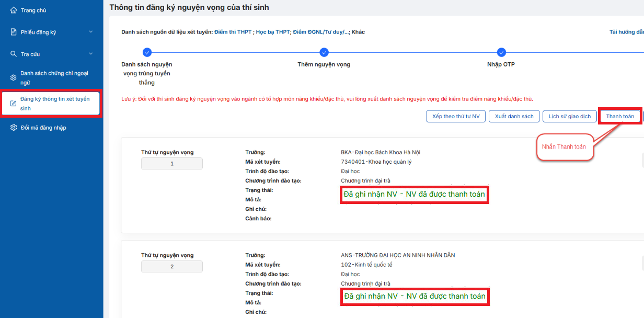Click the Điểm ĐGNL/Tư duy link
The image size is (644, 318).
(x=320, y=32)
